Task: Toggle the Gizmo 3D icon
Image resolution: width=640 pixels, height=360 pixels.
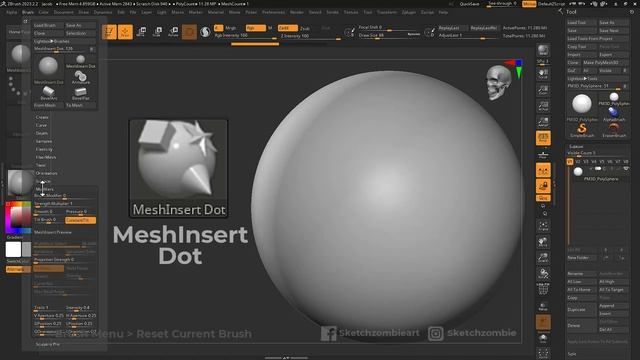Action: click(x=189, y=32)
